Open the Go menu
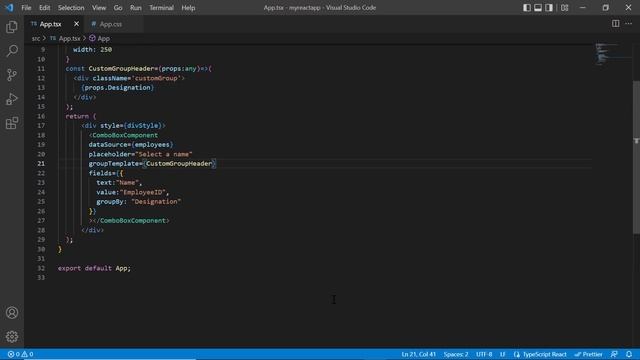The width and height of the screenshot is (640, 360). 118,8
